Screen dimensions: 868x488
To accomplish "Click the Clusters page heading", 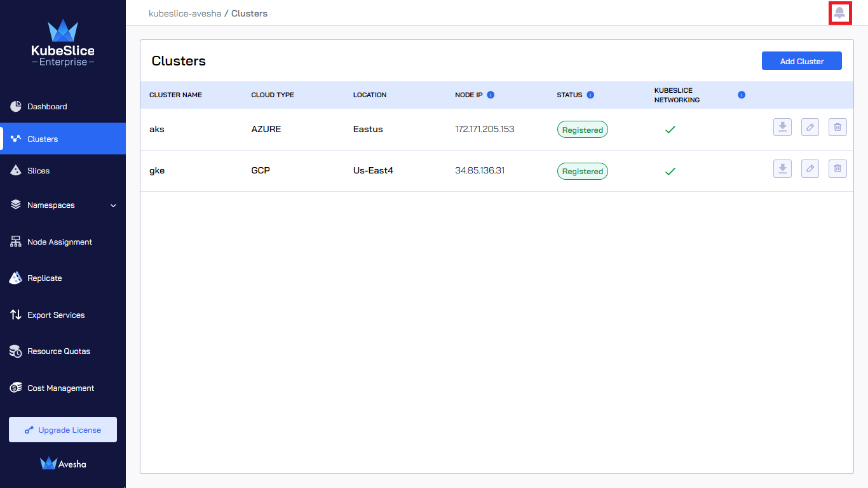I will coord(179,61).
